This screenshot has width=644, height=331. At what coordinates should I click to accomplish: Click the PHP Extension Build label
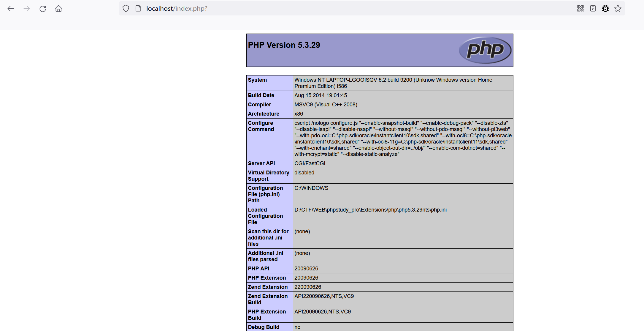[x=267, y=315]
